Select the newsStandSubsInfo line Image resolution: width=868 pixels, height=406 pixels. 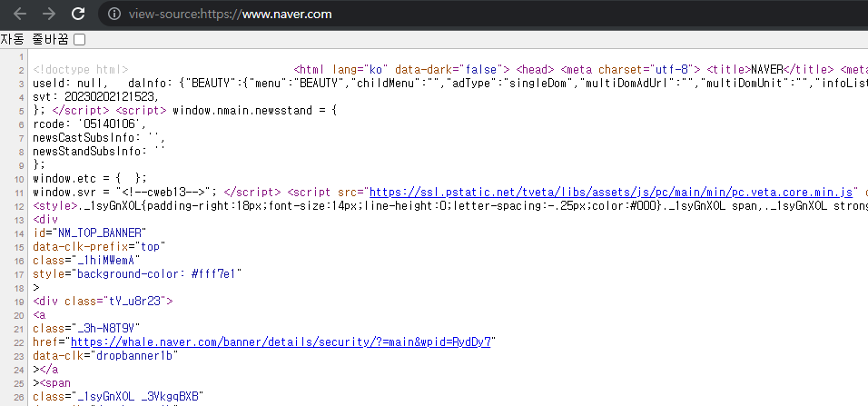point(99,151)
